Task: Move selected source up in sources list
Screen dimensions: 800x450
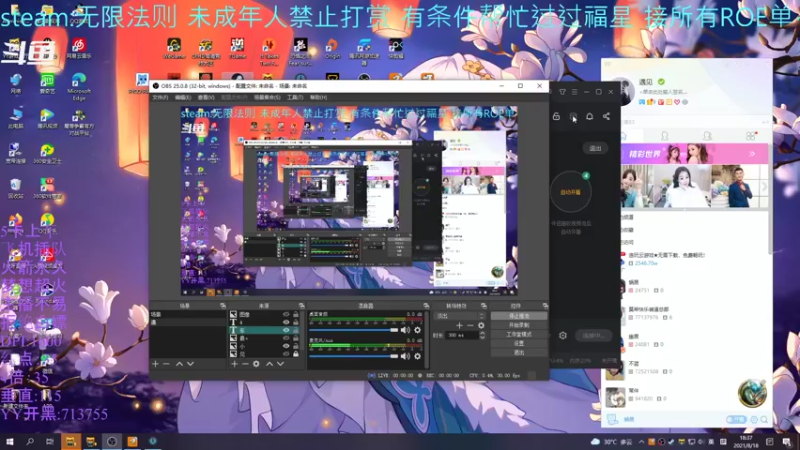Action: pyautogui.click(x=269, y=364)
